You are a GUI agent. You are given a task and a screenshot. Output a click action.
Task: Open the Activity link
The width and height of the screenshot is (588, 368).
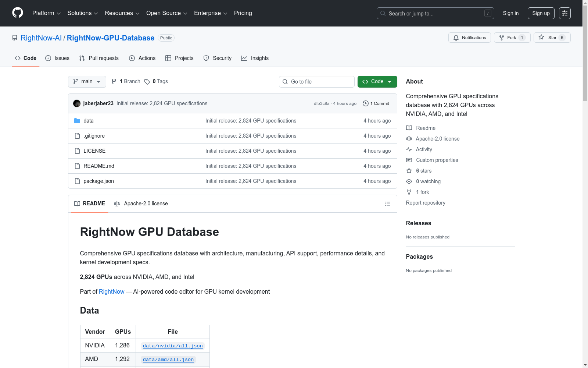coord(419,149)
